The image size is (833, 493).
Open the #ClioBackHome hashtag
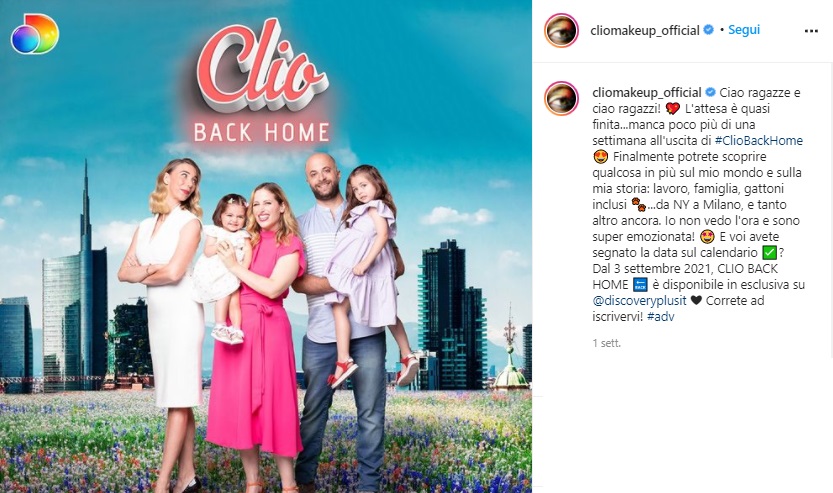coord(759,140)
